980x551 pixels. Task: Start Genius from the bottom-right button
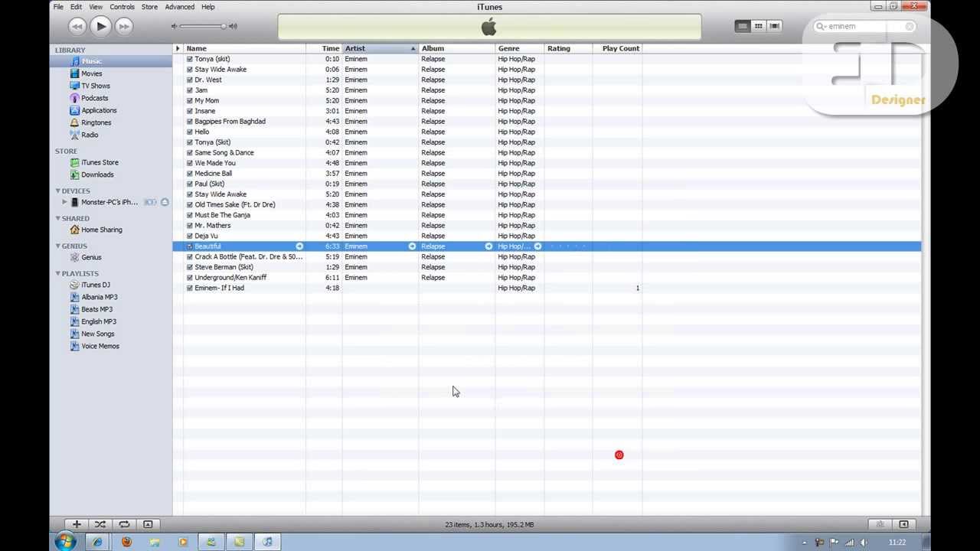[880, 524]
